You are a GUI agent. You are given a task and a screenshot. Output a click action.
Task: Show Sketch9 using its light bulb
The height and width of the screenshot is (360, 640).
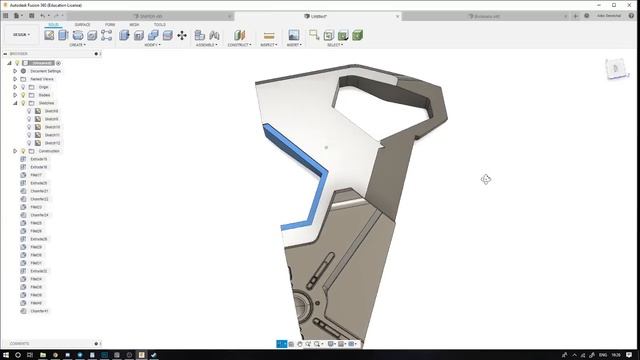29,119
